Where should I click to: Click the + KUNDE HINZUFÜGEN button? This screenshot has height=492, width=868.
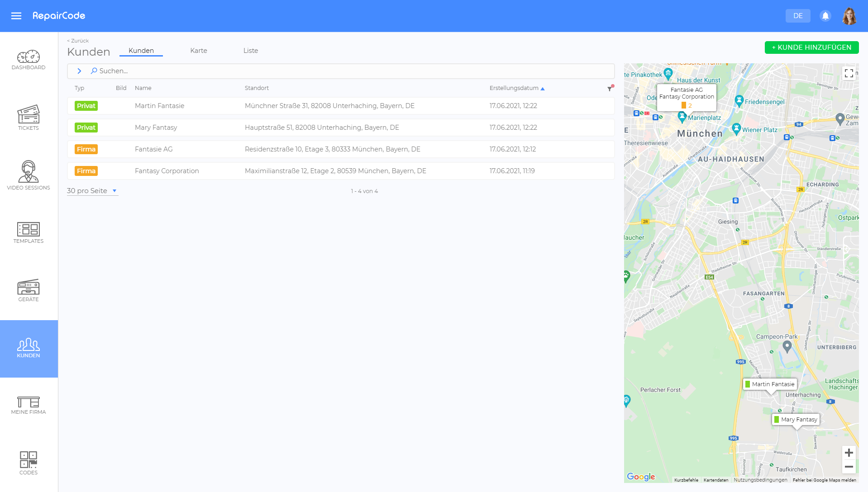point(811,47)
